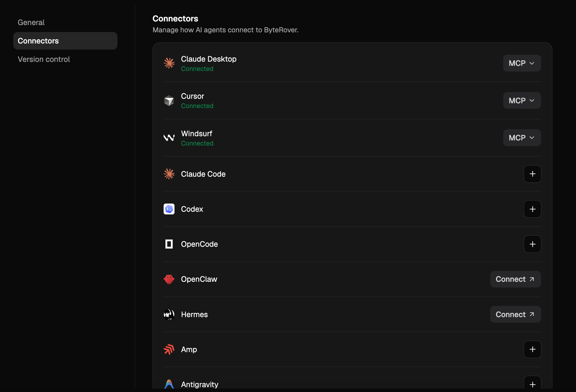Click the Windsurf logo icon

pyautogui.click(x=169, y=138)
